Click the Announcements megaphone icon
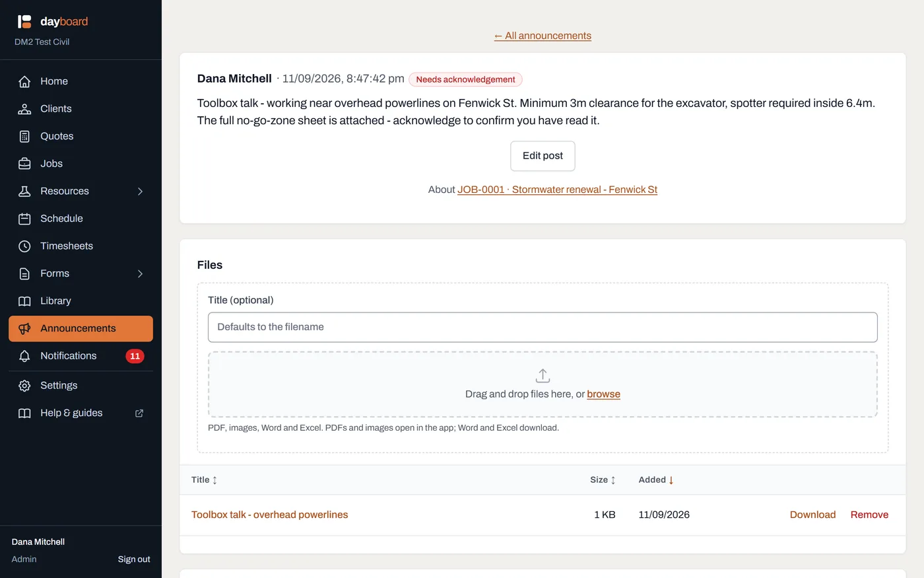 coord(24,328)
